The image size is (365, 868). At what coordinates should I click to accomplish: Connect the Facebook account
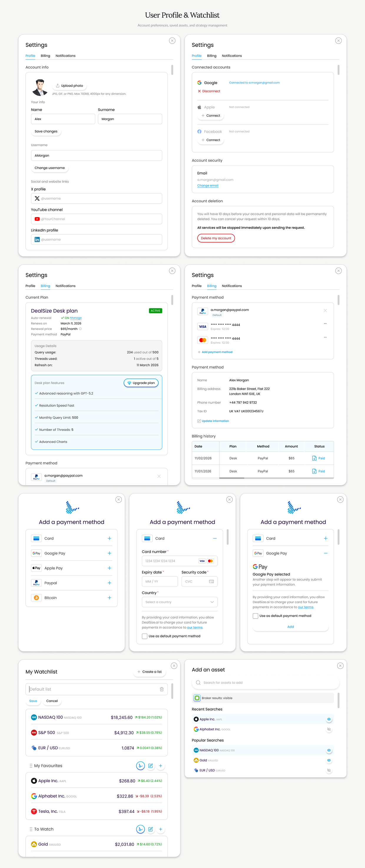(210, 140)
